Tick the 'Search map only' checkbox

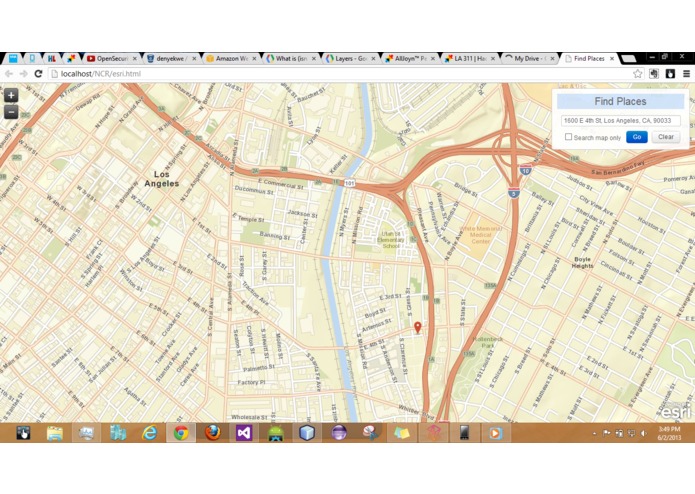click(x=568, y=137)
